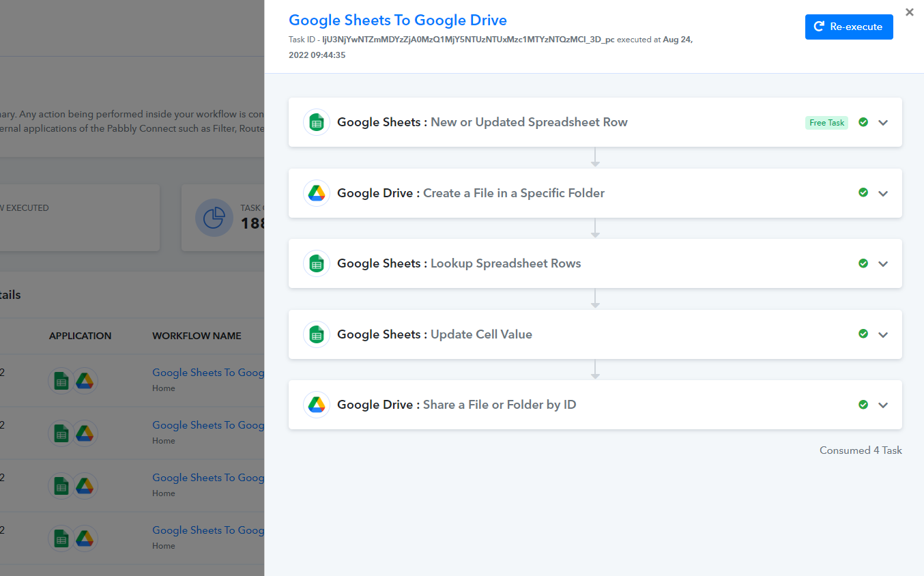Expand the Create a File in a Specific Folder step
The width and height of the screenshot is (924, 576).
pos(883,194)
